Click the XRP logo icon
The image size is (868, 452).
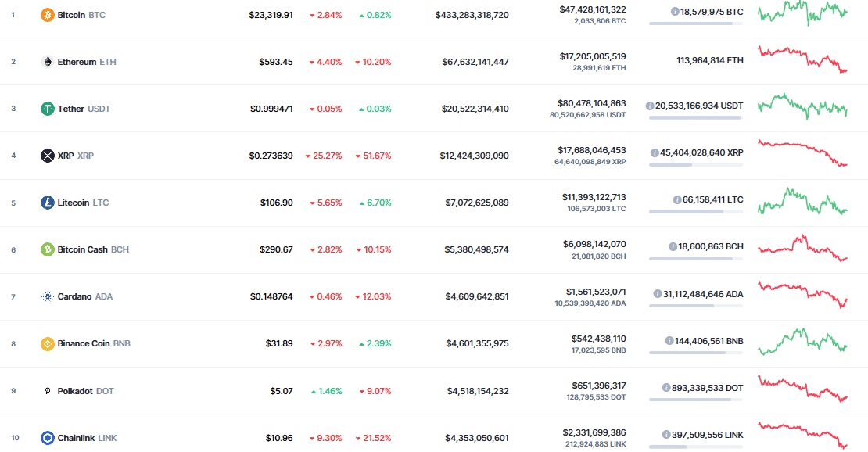(48, 156)
